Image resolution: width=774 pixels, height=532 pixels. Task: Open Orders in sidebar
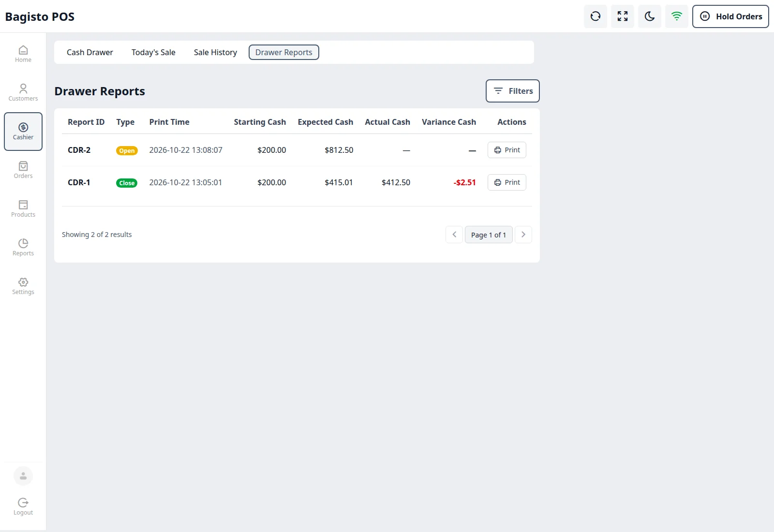(x=23, y=170)
